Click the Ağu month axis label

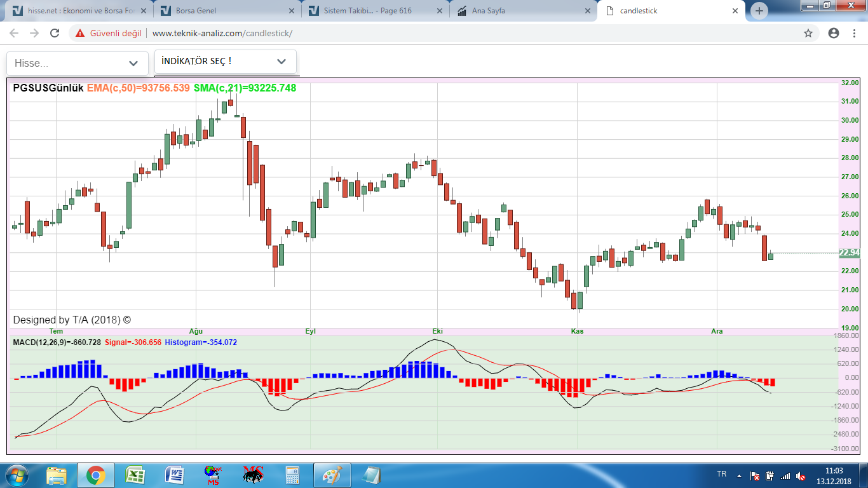(196, 332)
